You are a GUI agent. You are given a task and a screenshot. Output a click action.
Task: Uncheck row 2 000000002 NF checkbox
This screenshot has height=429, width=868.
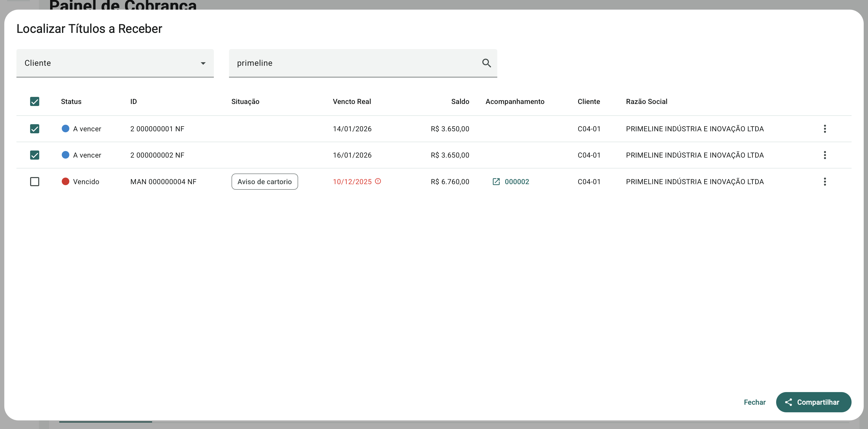click(x=35, y=155)
